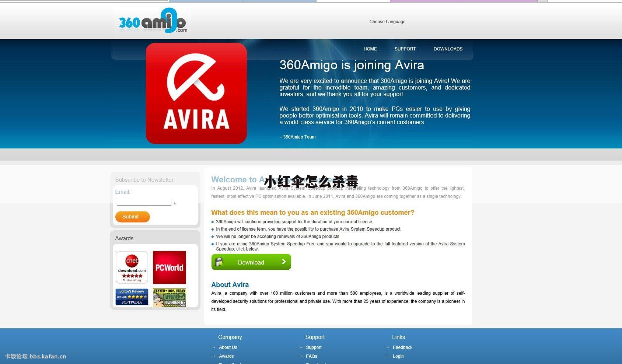Screen dimensions: 622x364
Task: Click the '– 360Amigo Team' signature
Action: click(297, 137)
